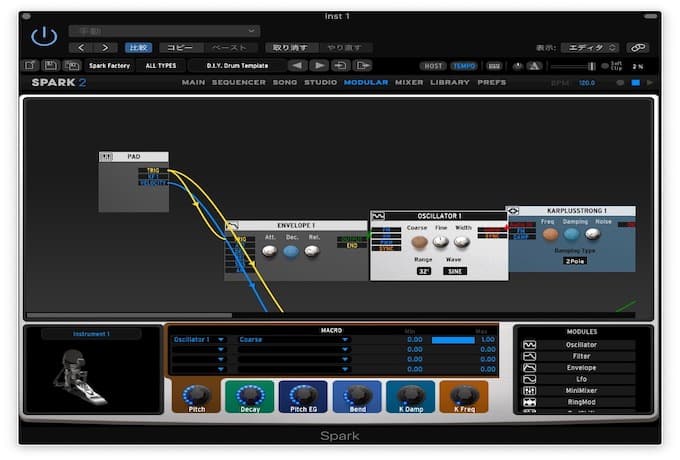Click the transport play arrow

coord(649,83)
